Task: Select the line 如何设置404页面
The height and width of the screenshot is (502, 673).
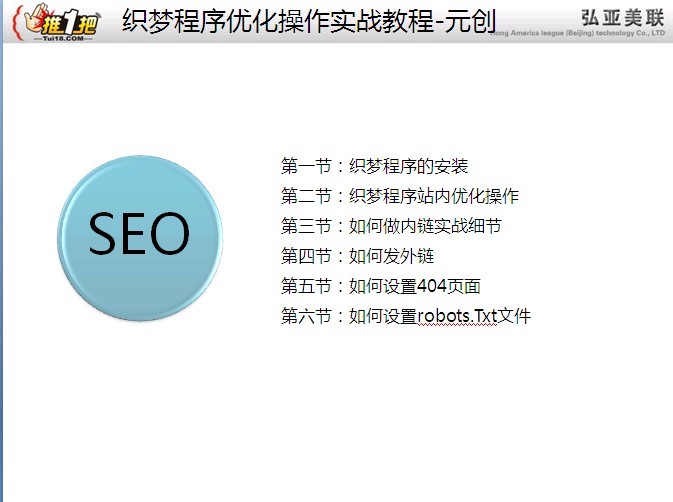Action: (x=414, y=286)
